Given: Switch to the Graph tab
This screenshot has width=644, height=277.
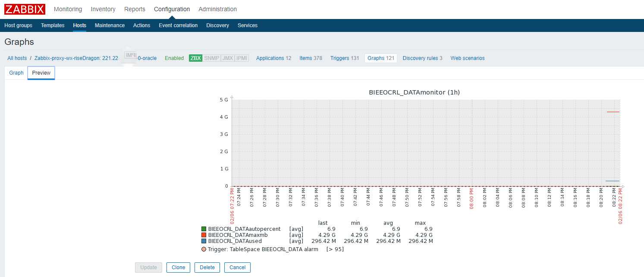Looking at the screenshot, I should point(16,73).
